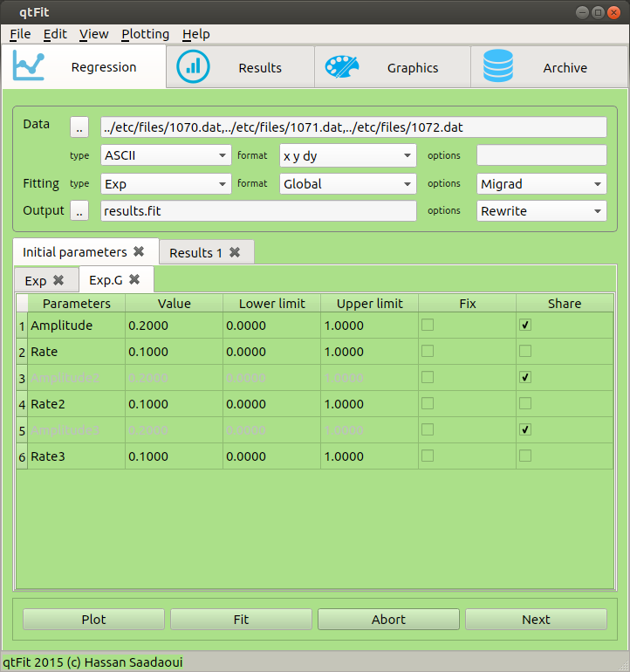Open the Help menu
The height and width of the screenshot is (672, 630).
(x=195, y=34)
